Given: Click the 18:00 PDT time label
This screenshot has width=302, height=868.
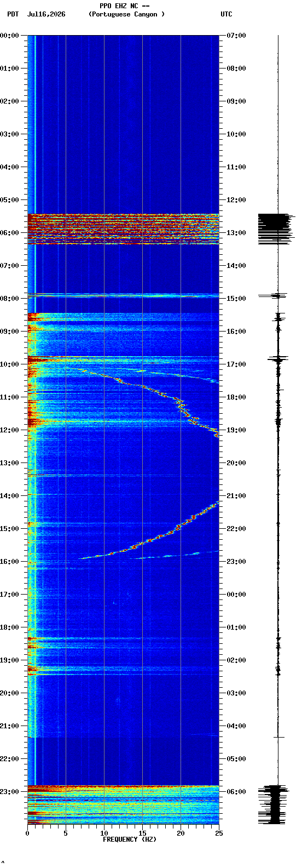Looking at the screenshot, I should point(9,627).
